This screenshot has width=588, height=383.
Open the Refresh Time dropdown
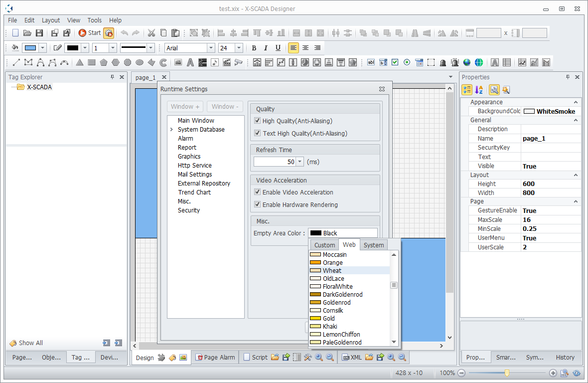[299, 162]
